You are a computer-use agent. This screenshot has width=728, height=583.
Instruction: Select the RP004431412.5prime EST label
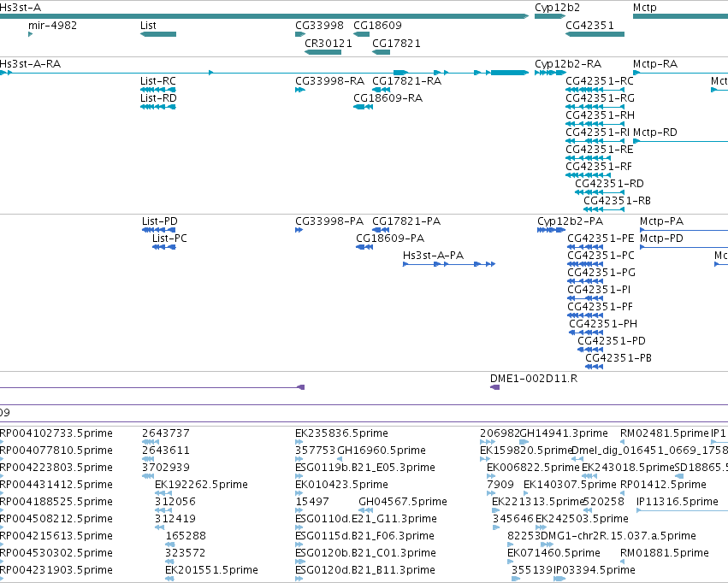(56, 485)
